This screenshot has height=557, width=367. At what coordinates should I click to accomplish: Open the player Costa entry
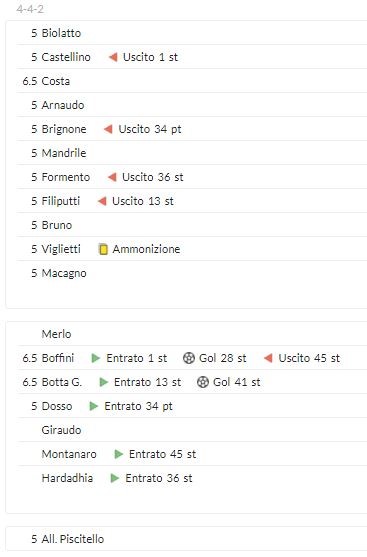pyautogui.click(x=56, y=81)
